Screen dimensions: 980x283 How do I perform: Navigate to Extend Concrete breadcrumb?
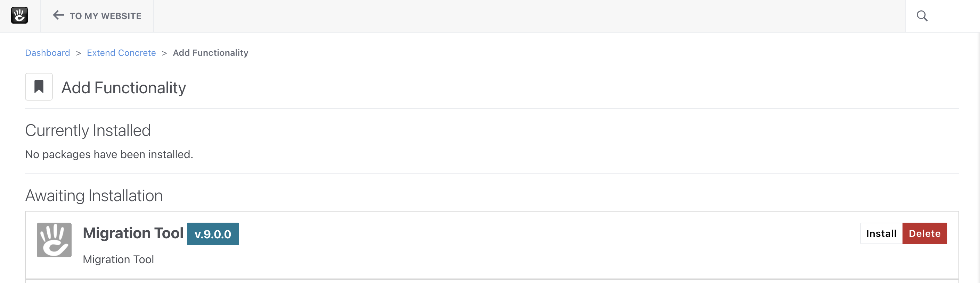pos(121,53)
